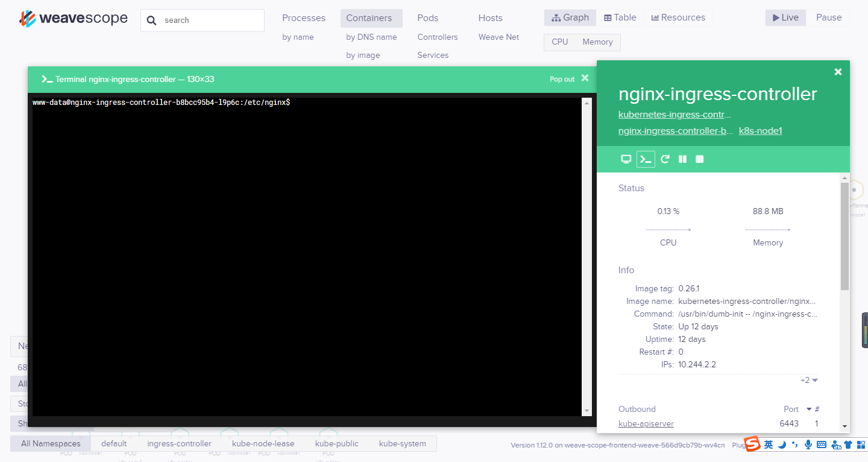Open the Pods view
This screenshot has height=462, width=868.
[x=428, y=18]
